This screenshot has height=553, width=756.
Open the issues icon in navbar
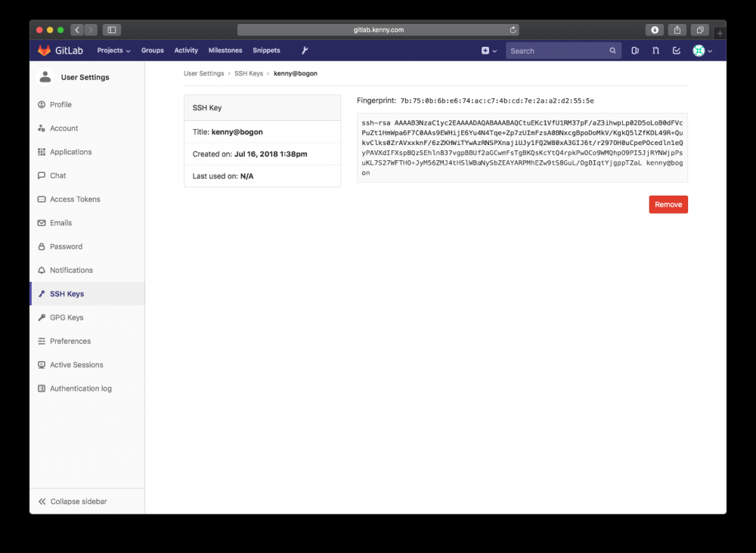click(635, 51)
